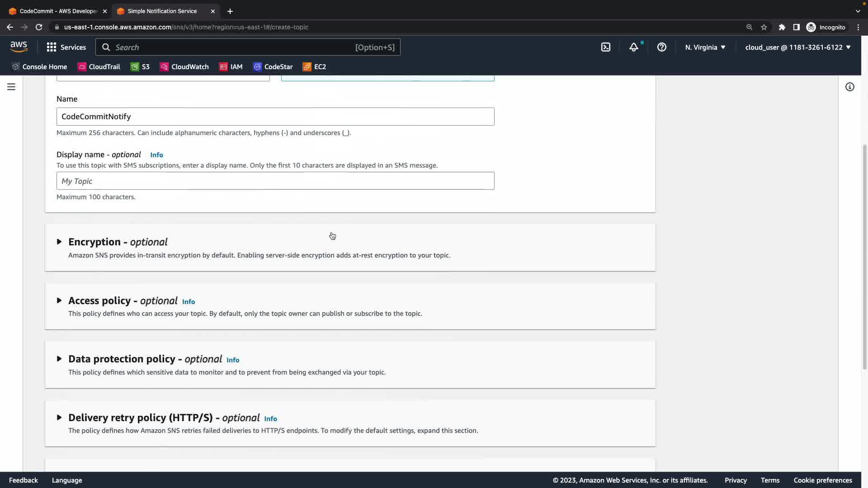Open the AWS CloudShell icon

(606, 47)
